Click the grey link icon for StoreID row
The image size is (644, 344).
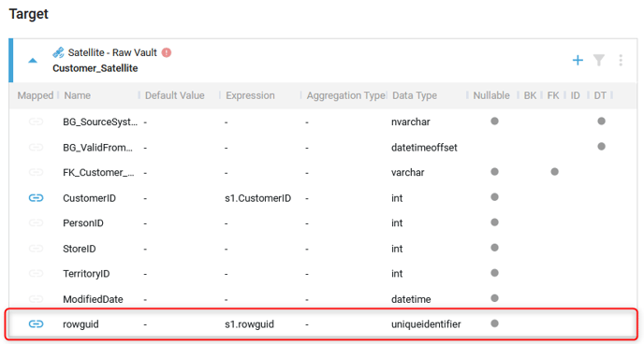point(36,249)
